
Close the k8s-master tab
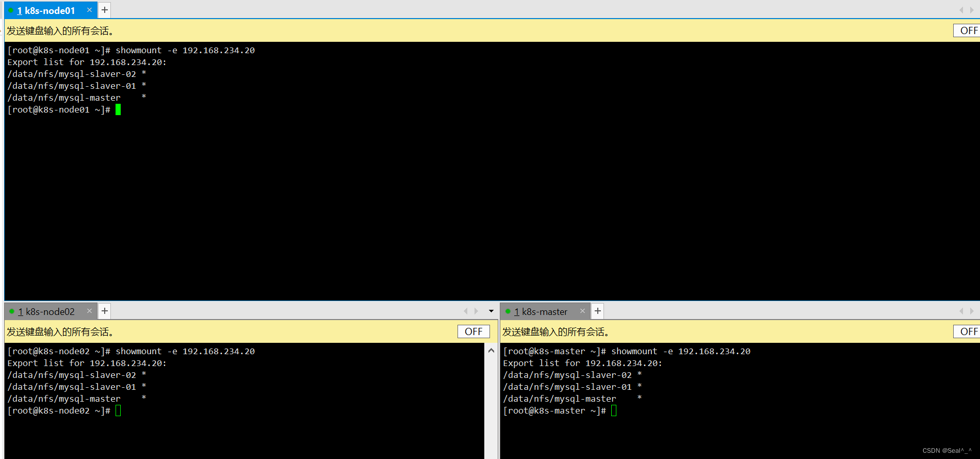click(x=582, y=311)
